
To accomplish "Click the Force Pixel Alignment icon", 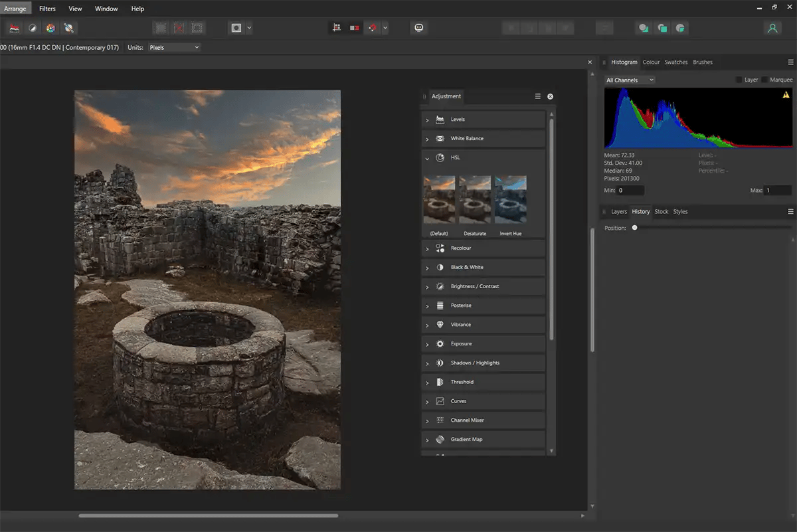I will click(337, 28).
